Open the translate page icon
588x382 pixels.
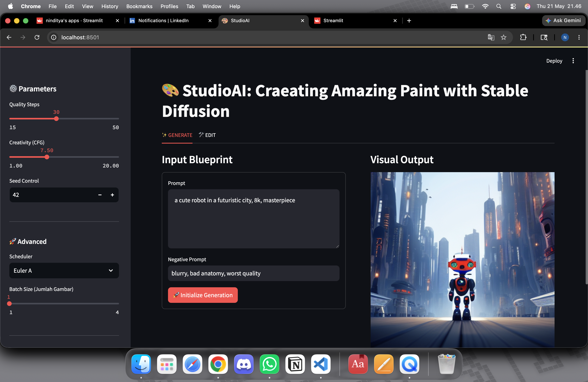point(491,37)
